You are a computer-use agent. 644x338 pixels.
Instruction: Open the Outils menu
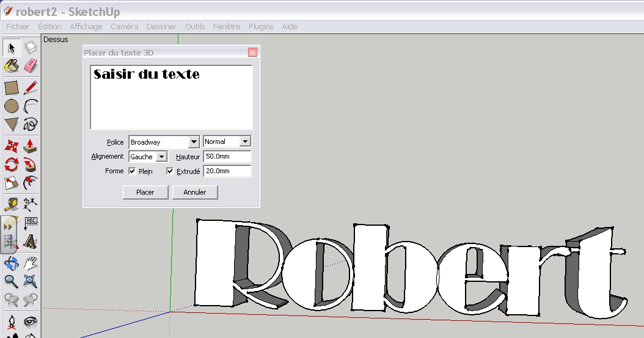195,27
